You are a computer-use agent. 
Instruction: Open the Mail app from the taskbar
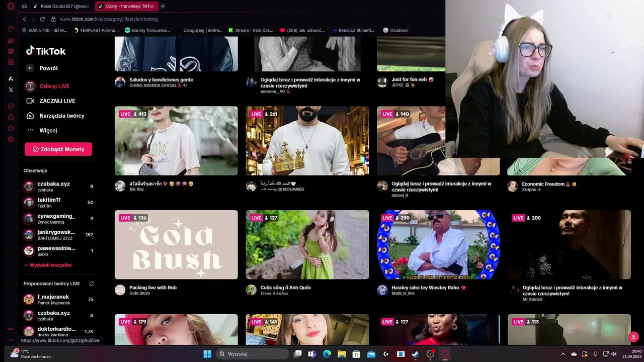tap(371, 354)
